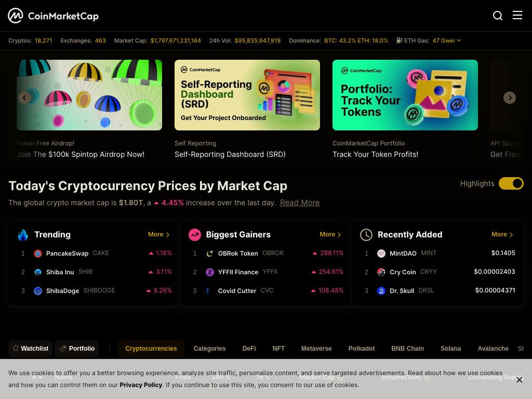The width and height of the screenshot is (532, 399).
Task: Open the Portfolio Track Your Tokens banner
Action: (x=405, y=95)
